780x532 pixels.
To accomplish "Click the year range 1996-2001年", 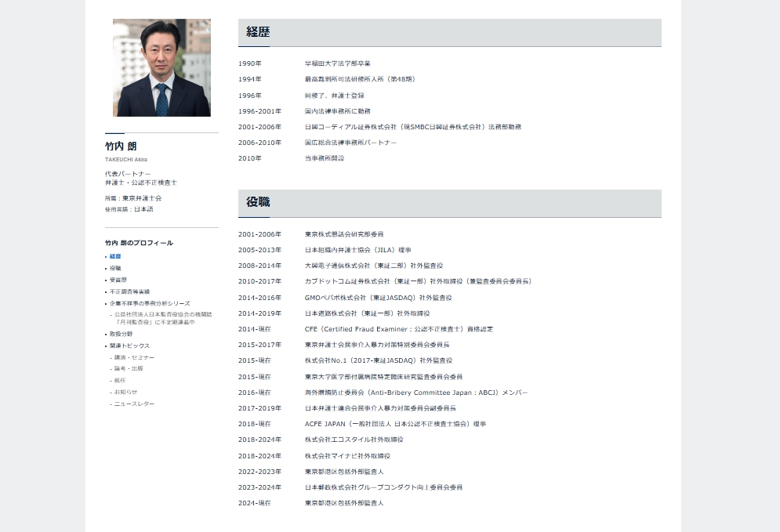I will (259, 111).
